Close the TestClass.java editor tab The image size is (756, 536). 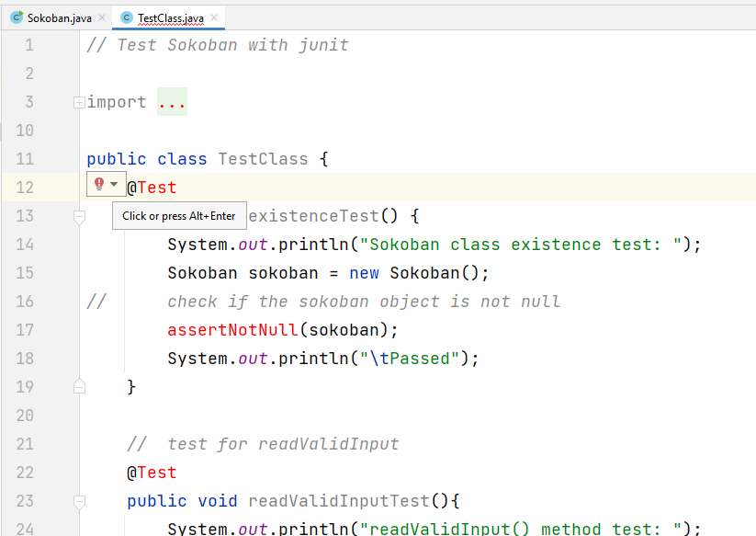(214, 17)
